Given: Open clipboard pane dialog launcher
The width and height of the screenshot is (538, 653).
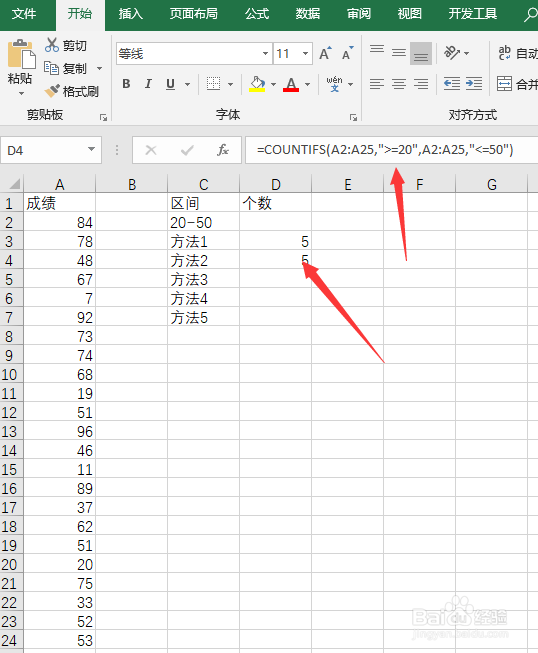Looking at the screenshot, I should click(103, 118).
